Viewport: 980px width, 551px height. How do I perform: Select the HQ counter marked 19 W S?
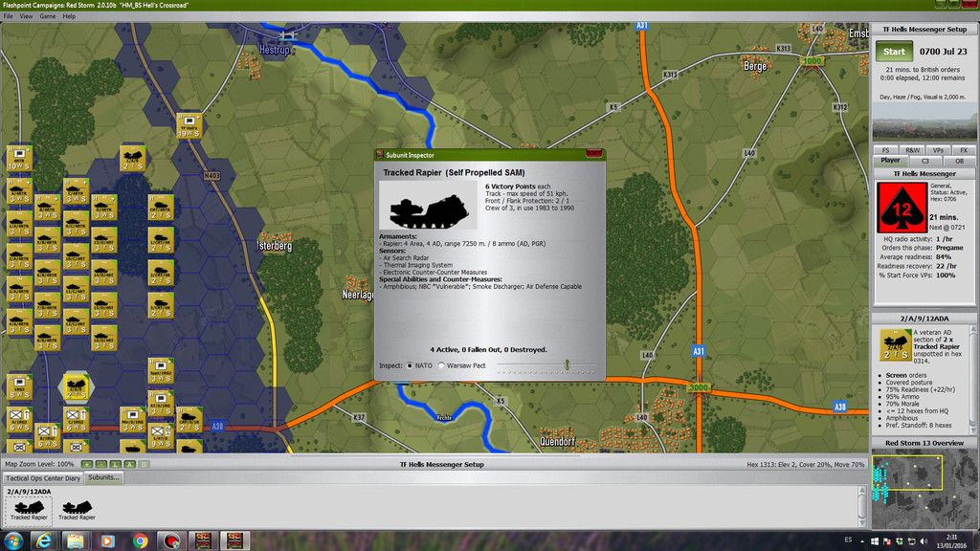click(189, 125)
